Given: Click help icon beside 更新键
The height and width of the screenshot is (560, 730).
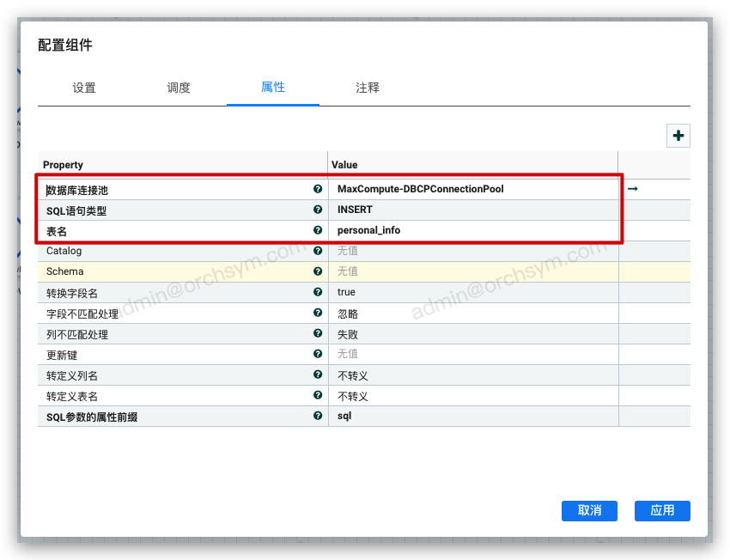Looking at the screenshot, I should point(318,354).
